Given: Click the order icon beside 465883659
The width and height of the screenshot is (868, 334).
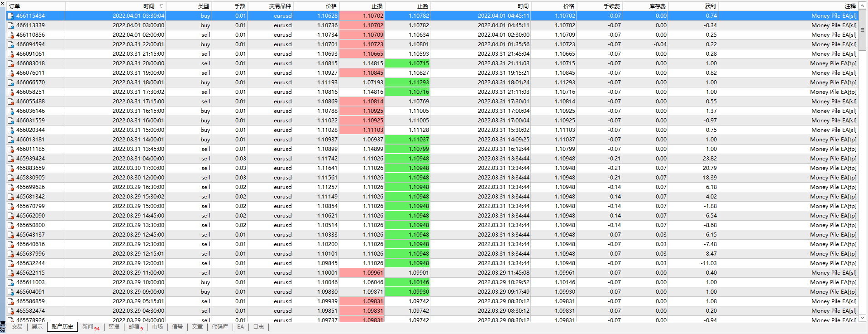Looking at the screenshot, I should tap(11, 168).
